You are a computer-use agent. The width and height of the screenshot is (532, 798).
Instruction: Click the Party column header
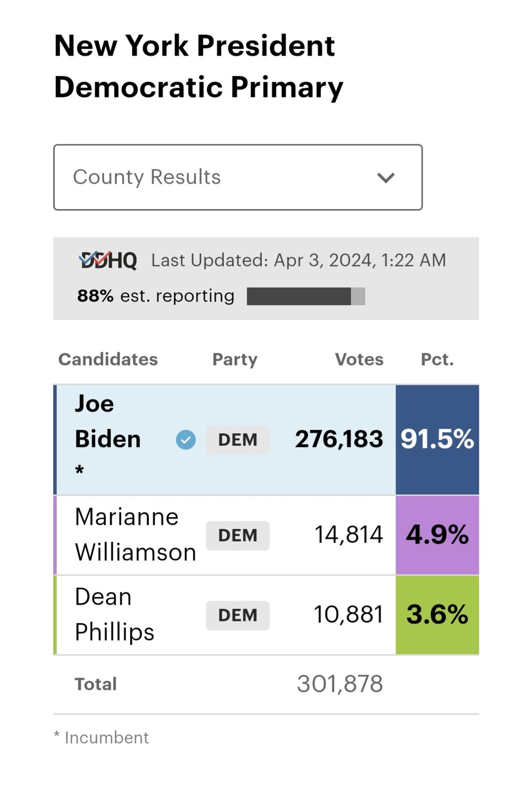(x=235, y=360)
